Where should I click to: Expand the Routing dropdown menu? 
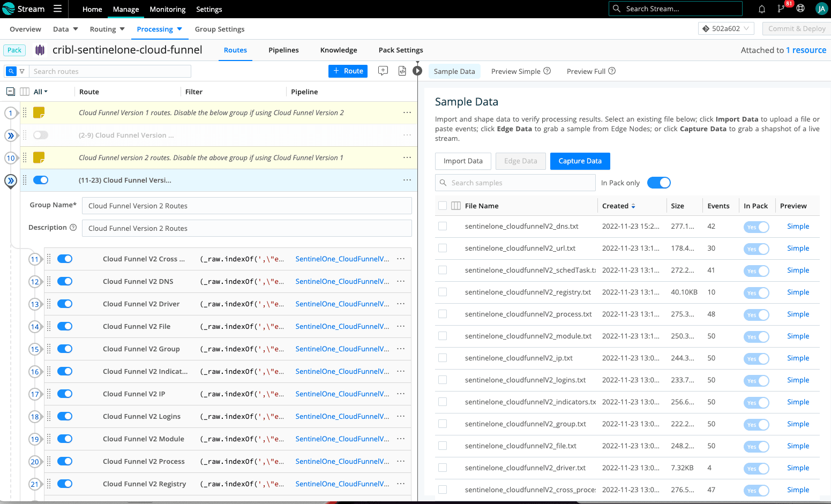pyautogui.click(x=107, y=29)
